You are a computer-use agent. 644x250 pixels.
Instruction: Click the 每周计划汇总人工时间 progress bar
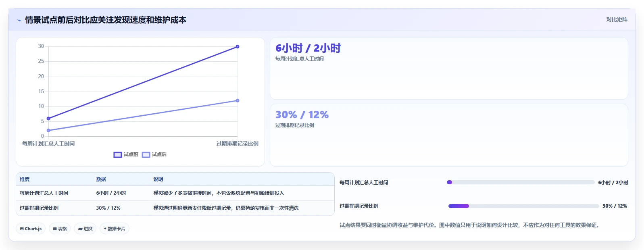(521, 182)
